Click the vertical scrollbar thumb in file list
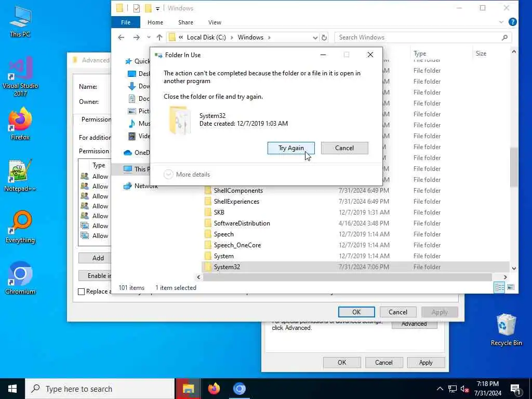Viewport: 532px width, 399px height. coord(514,167)
